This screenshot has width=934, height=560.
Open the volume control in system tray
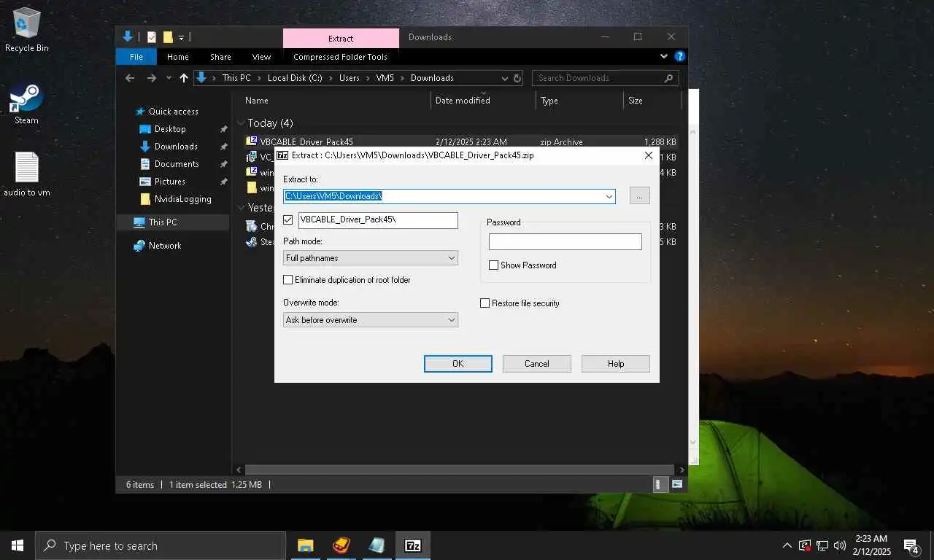(x=840, y=545)
